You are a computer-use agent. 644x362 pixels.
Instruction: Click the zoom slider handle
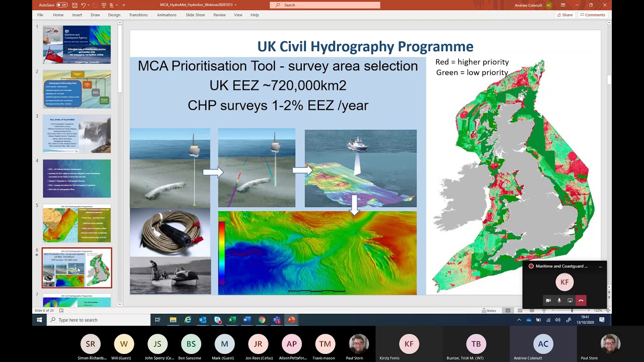click(572, 311)
